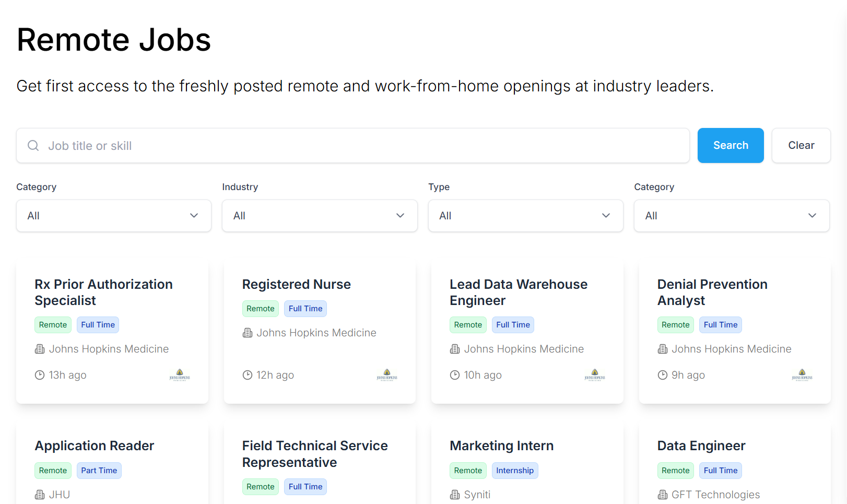Click clock icon next to 9h ago
847x504 pixels.
pos(663,375)
